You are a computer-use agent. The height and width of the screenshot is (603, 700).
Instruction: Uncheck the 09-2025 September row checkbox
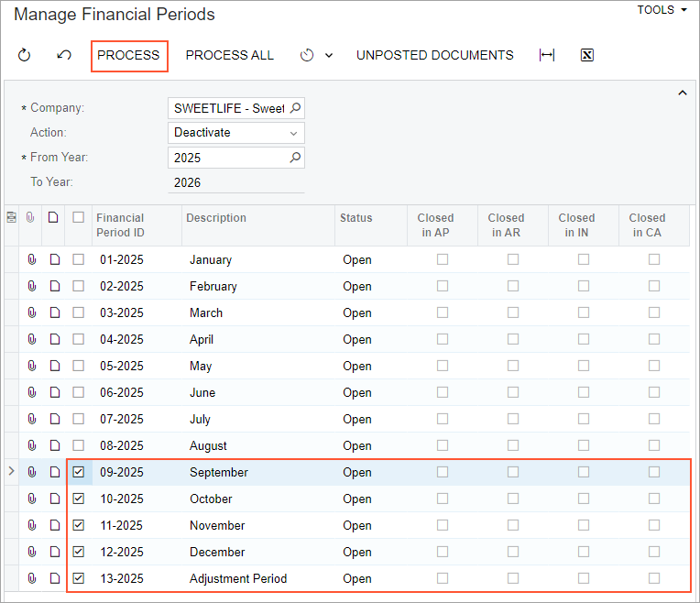[x=79, y=472]
